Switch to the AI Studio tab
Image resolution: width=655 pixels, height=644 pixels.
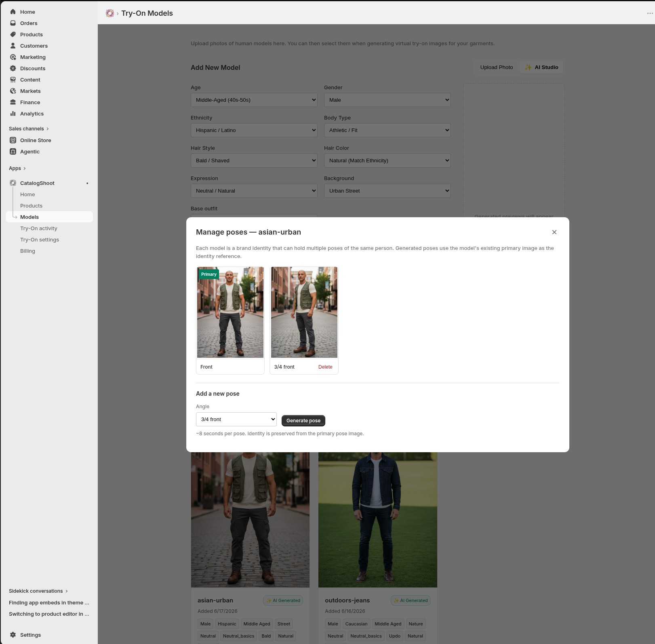point(541,67)
